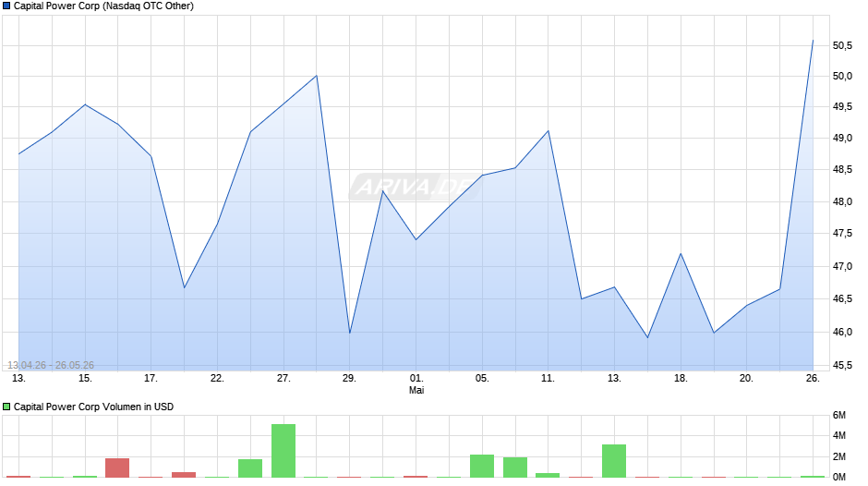The image size is (868, 486).
Task: Click the x-axis date label '29.'
Action: (x=349, y=379)
